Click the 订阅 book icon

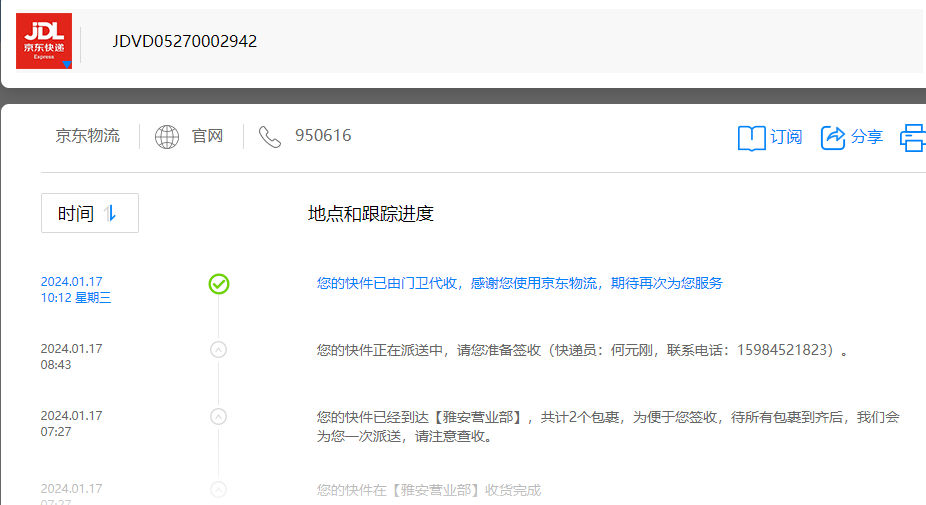click(x=752, y=138)
